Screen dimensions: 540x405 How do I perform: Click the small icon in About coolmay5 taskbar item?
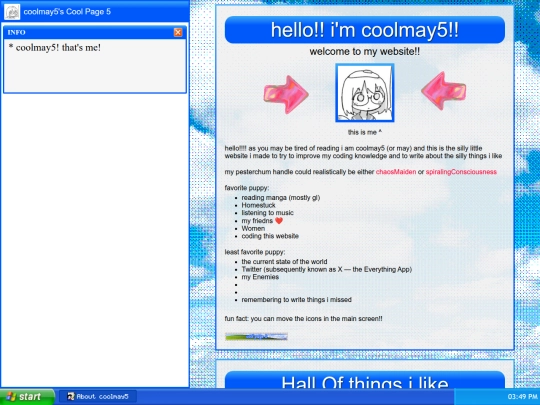[71, 396]
